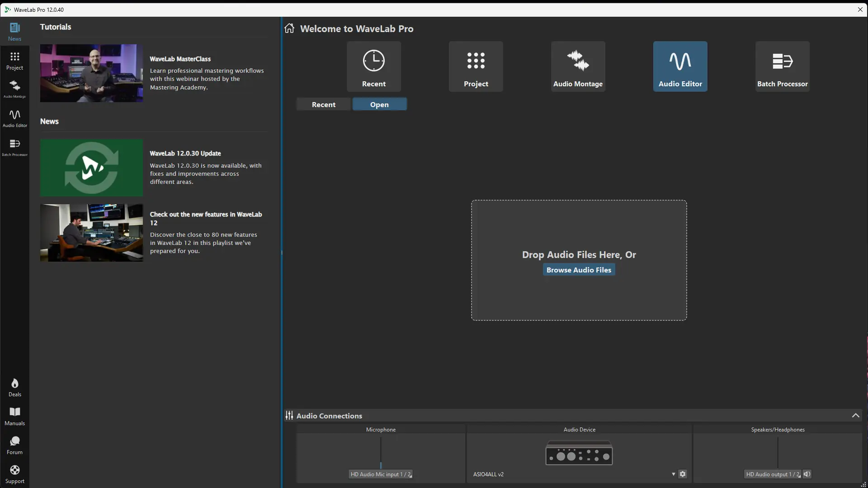Toggle the speaker test sound icon

[807, 474]
